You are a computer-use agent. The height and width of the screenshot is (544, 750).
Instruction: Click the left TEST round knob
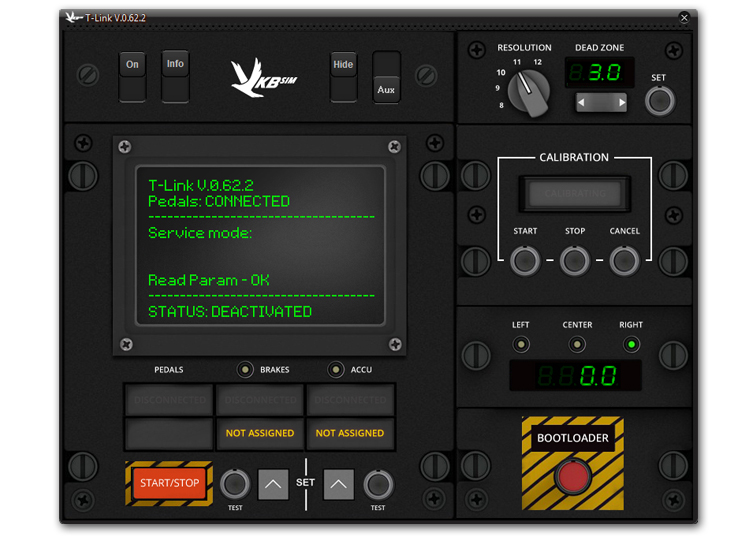(235, 484)
